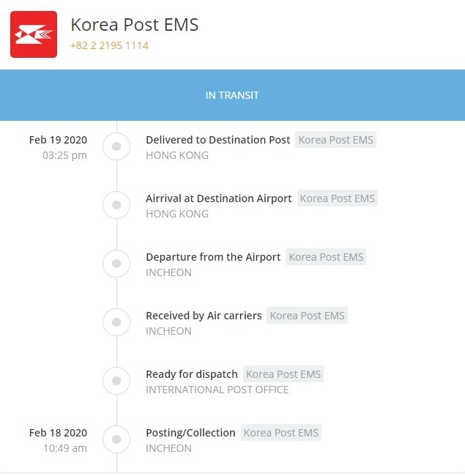Click carrier tag beside Ready for dispatch
This screenshot has height=476, width=465.
[x=283, y=374]
